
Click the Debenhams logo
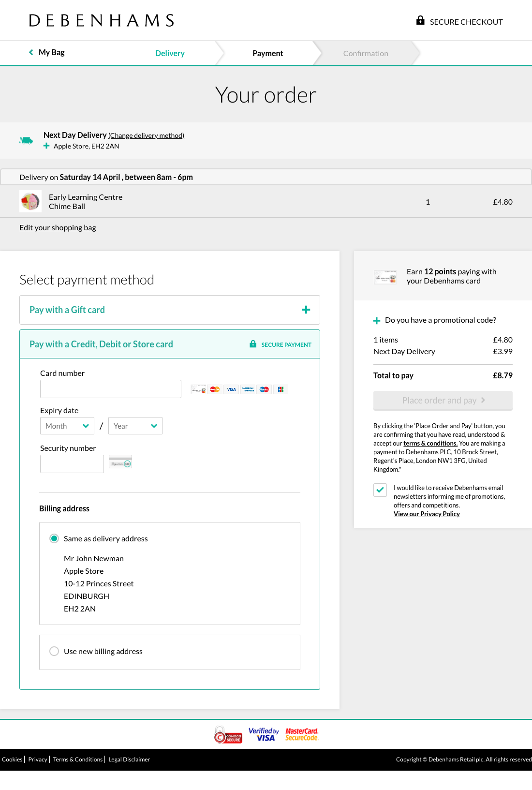tap(102, 20)
